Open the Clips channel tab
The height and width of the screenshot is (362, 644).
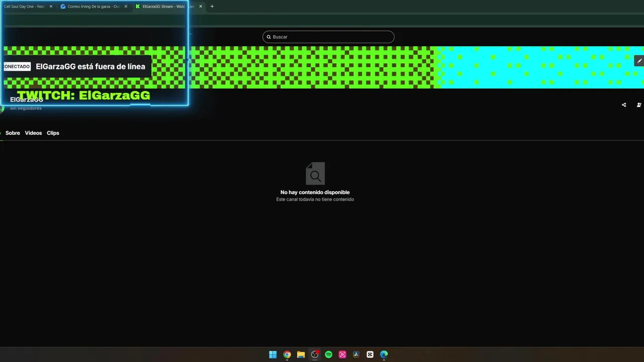(x=53, y=133)
